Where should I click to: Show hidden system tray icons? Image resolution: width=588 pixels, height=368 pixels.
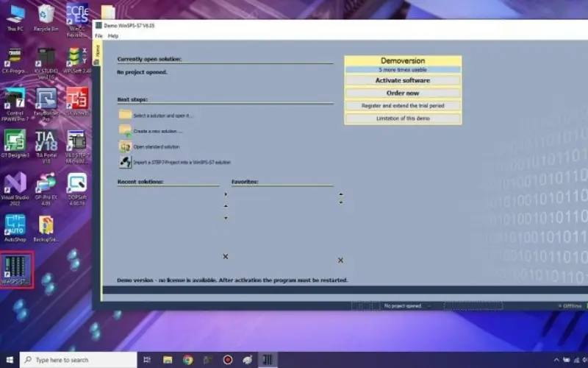556,360
